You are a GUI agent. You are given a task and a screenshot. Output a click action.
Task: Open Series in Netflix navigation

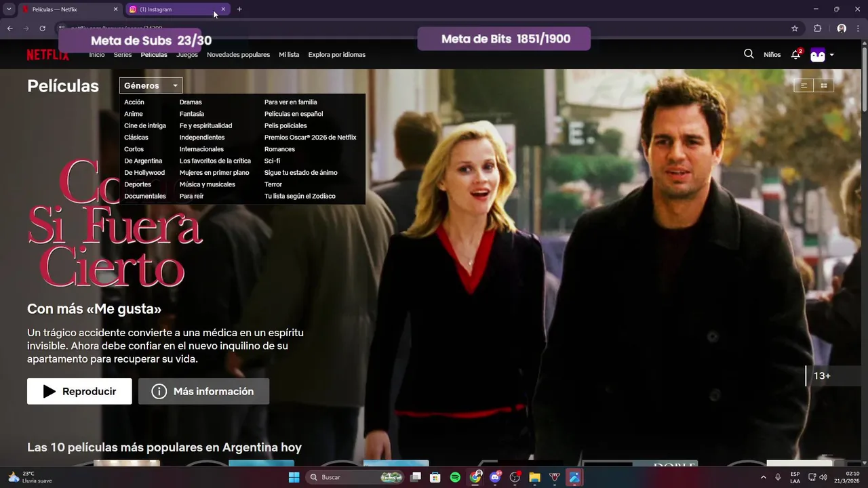[123, 55]
